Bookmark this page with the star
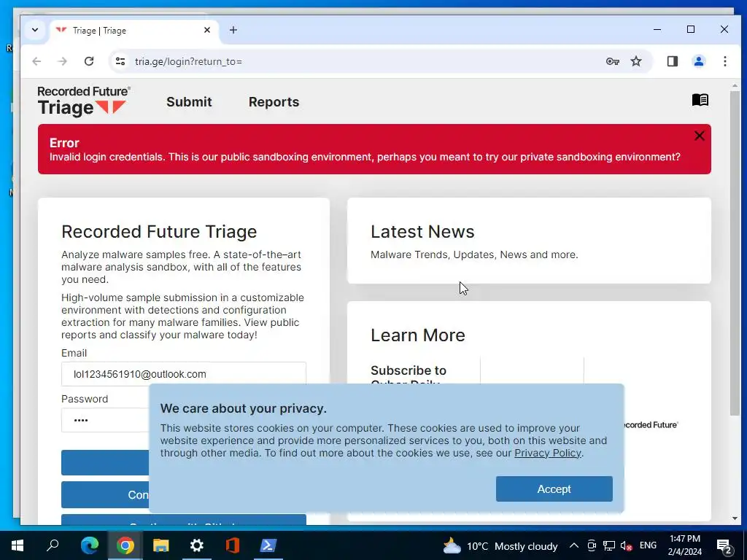 click(x=636, y=61)
